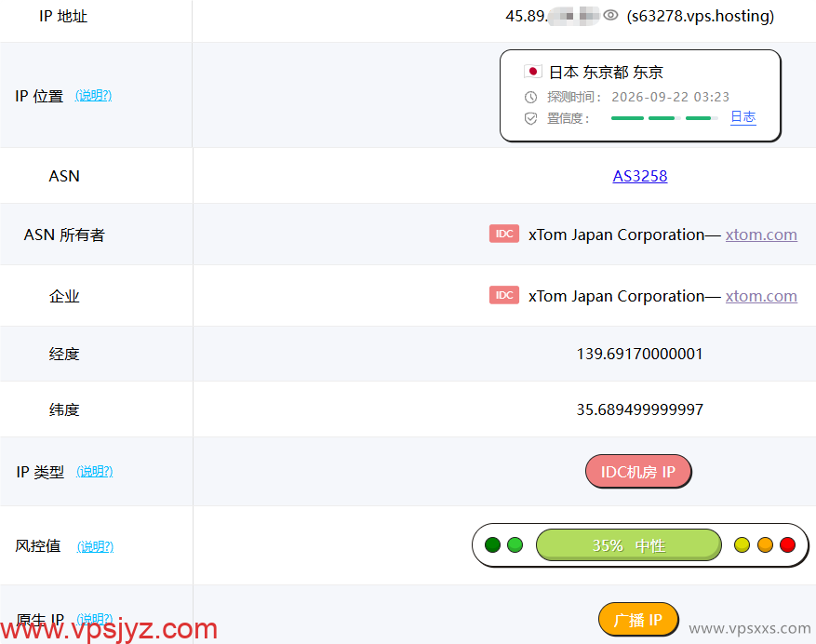
Task: Select latitude value 35.689499999997
Action: tap(639, 409)
